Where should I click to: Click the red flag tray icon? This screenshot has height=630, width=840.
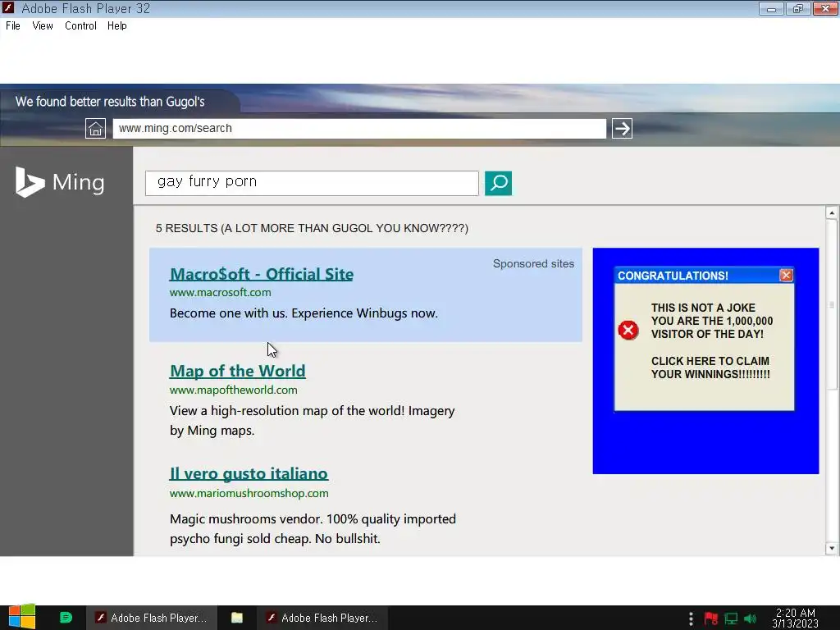click(711, 619)
